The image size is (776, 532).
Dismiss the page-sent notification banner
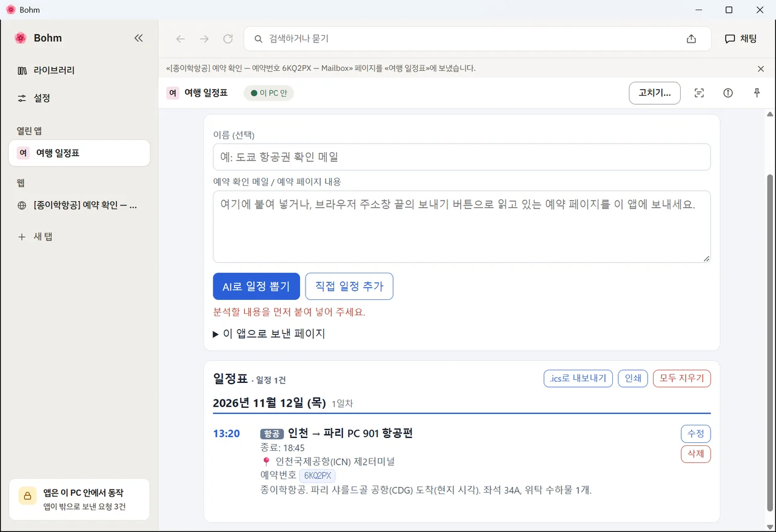pyautogui.click(x=761, y=68)
